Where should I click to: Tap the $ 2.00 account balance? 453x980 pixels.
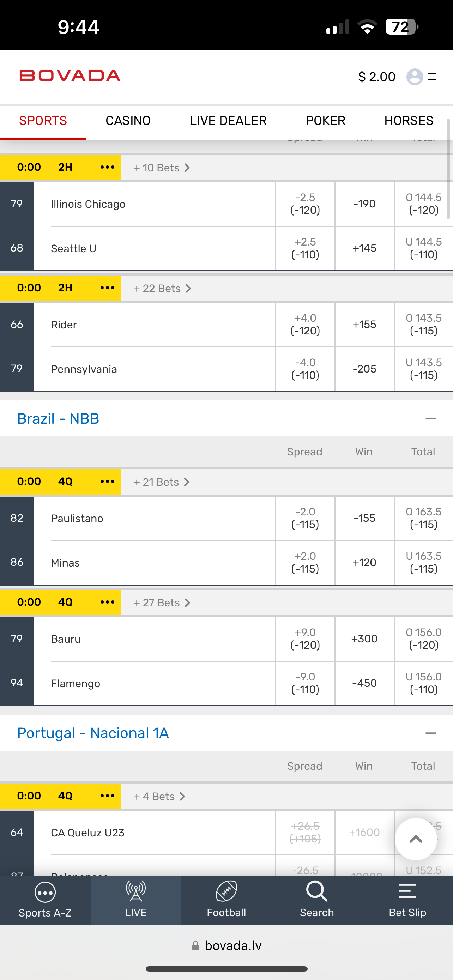376,77
